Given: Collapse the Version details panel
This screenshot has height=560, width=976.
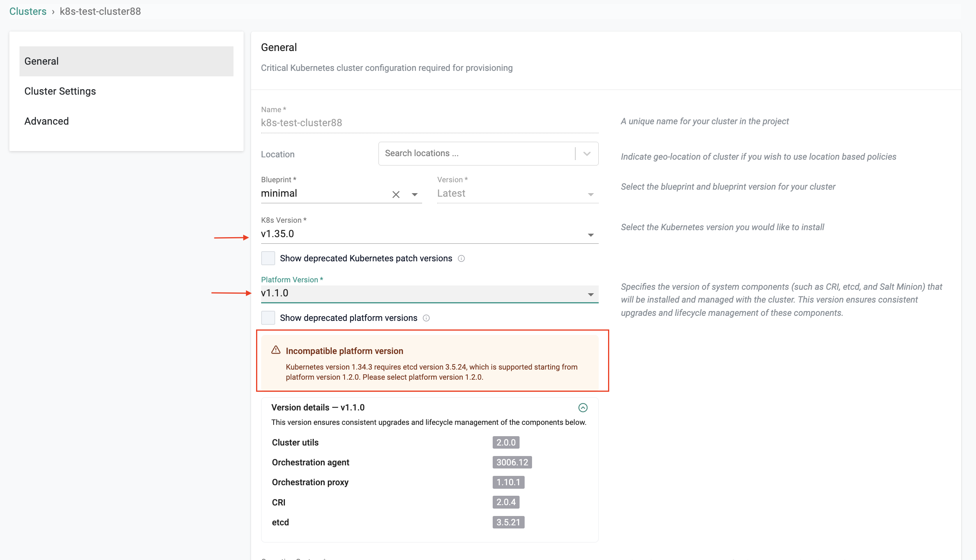Looking at the screenshot, I should [583, 407].
